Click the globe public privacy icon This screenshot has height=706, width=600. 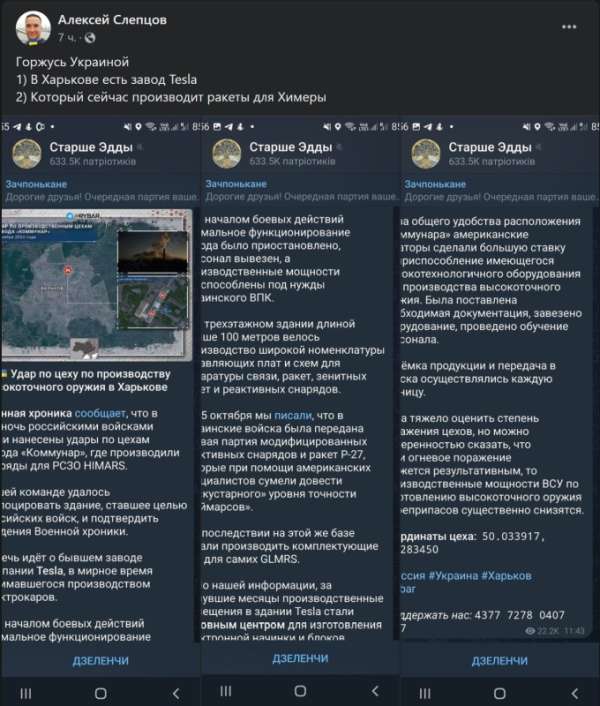point(88,38)
